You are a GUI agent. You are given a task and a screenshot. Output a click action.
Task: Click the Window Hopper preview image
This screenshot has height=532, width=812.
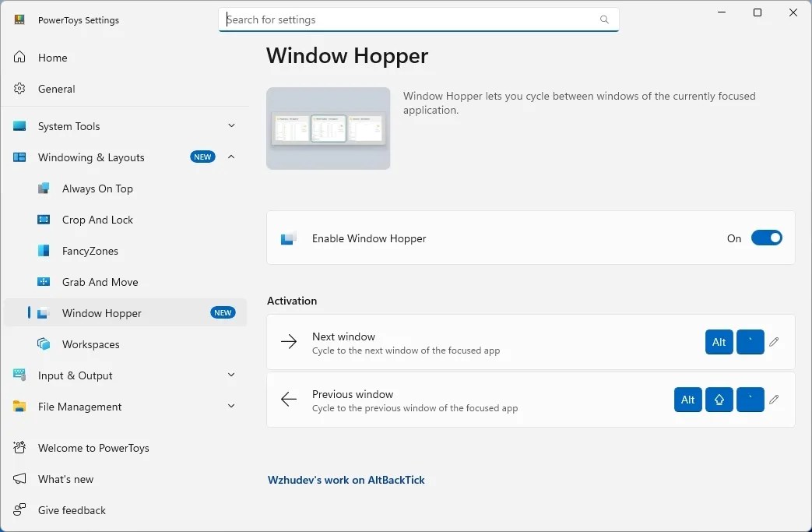(x=328, y=128)
